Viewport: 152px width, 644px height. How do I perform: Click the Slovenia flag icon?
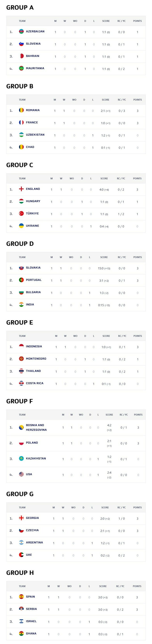pyautogui.click(x=21, y=44)
